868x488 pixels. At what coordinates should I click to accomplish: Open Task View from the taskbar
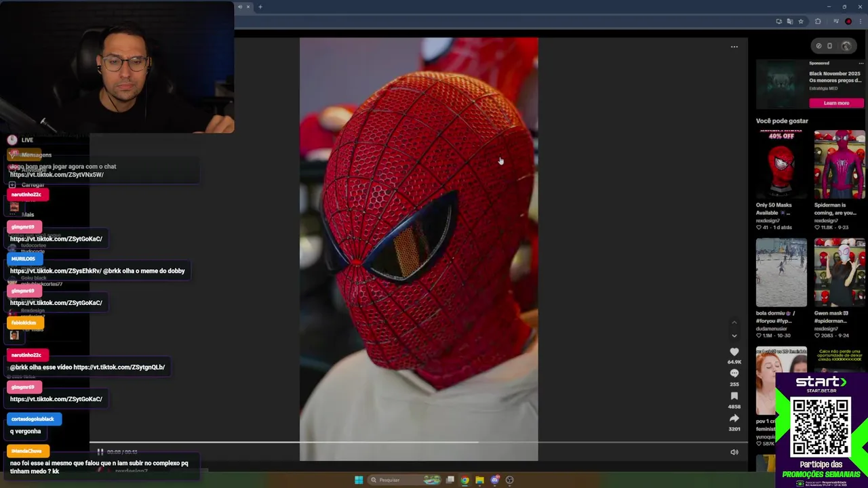click(450, 480)
